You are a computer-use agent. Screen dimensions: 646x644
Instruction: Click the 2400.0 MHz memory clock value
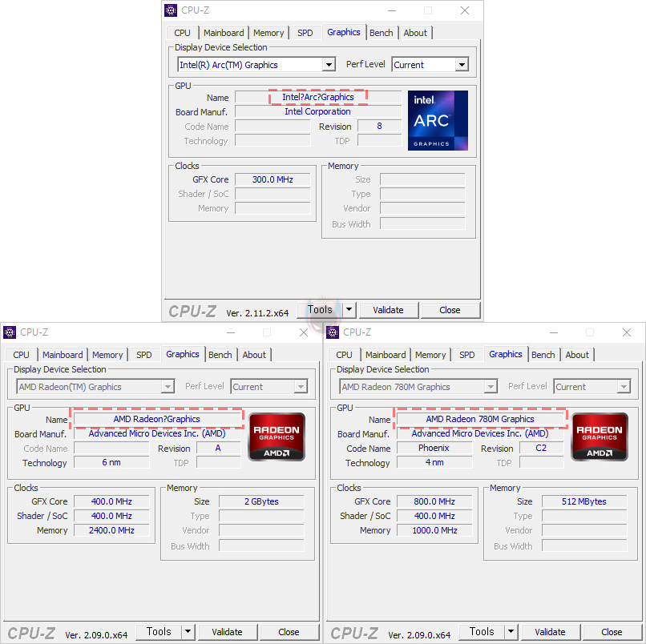coord(111,530)
